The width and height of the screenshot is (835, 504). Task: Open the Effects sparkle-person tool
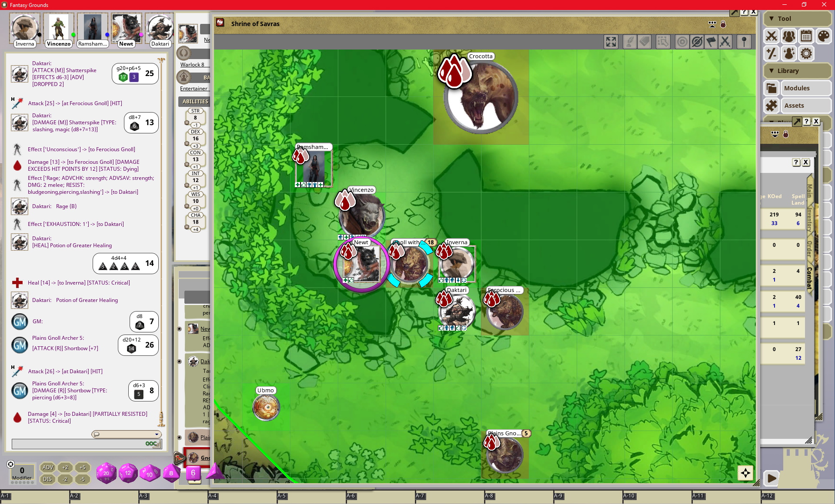tap(789, 53)
